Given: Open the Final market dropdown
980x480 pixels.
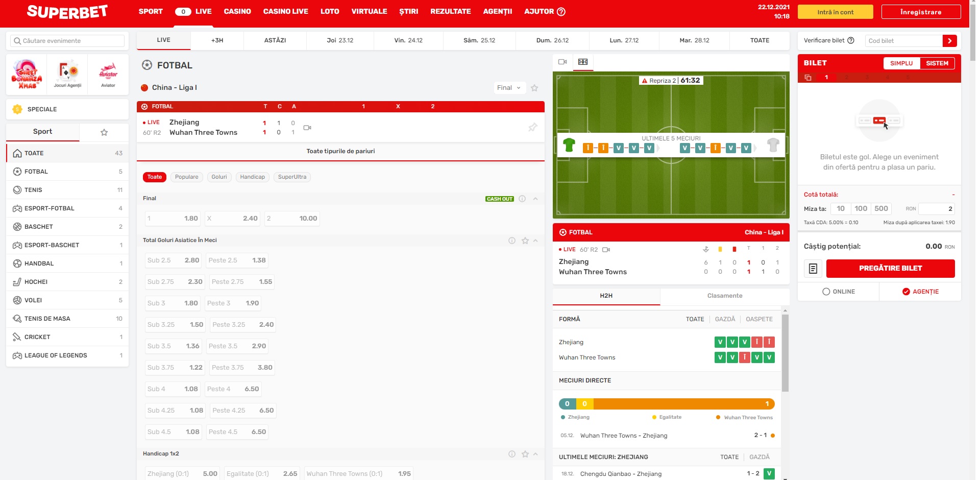Looking at the screenshot, I should pos(509,88).
